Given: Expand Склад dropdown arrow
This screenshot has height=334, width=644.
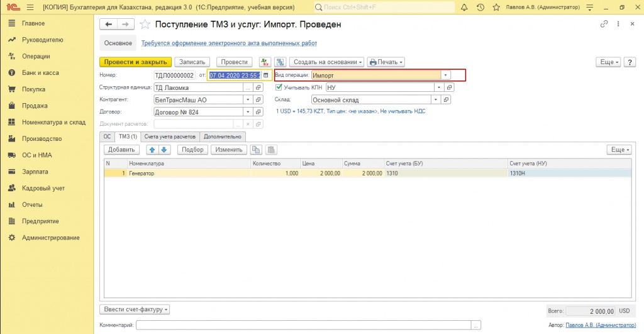Looking at the screenshot, I should pos(436,100).
